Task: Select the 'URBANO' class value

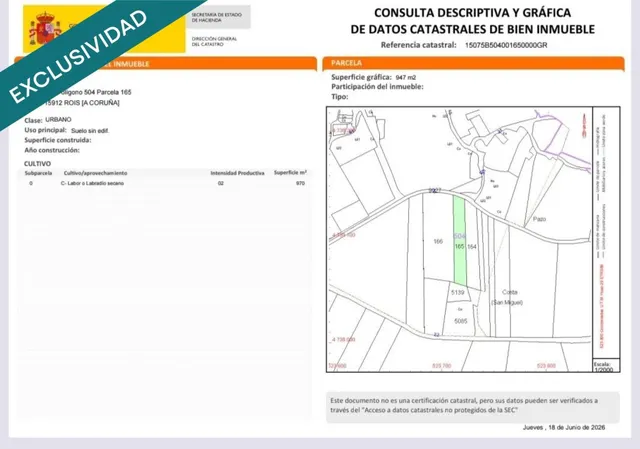Action: 58,120
